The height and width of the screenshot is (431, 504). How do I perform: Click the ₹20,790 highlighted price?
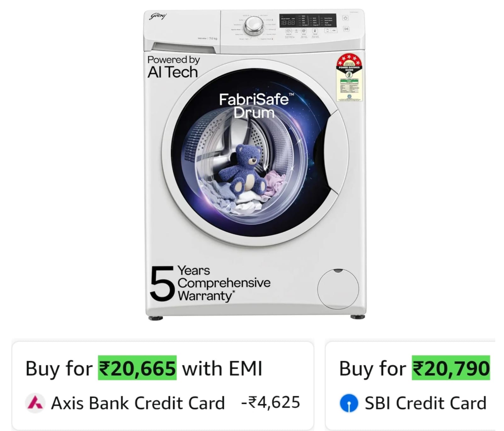pyautogui.click(x=451, y=368)
